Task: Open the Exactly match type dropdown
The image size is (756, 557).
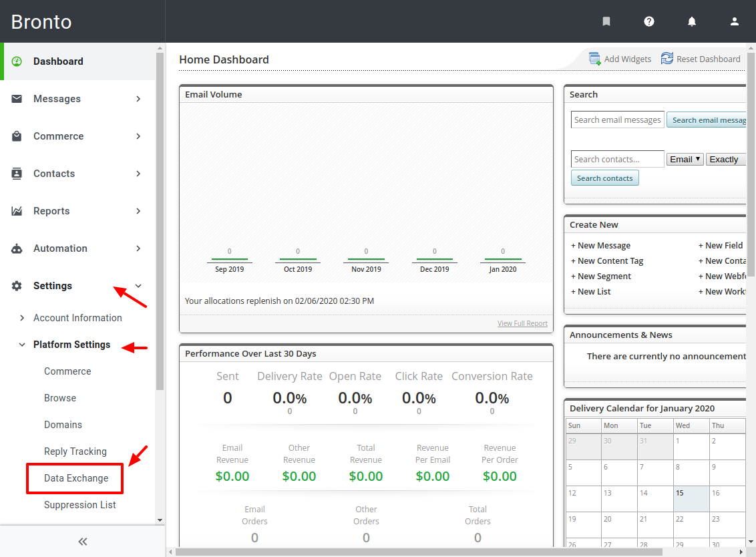Action: click(x=726, y=159)
